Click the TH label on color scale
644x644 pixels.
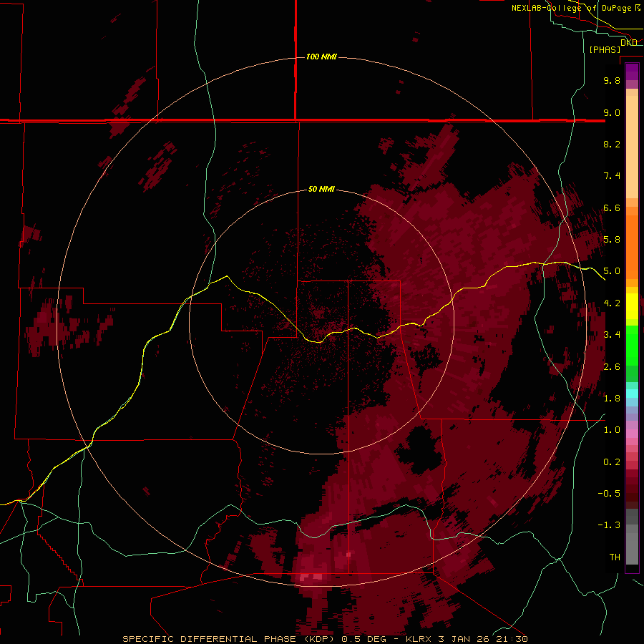(615, 557)
